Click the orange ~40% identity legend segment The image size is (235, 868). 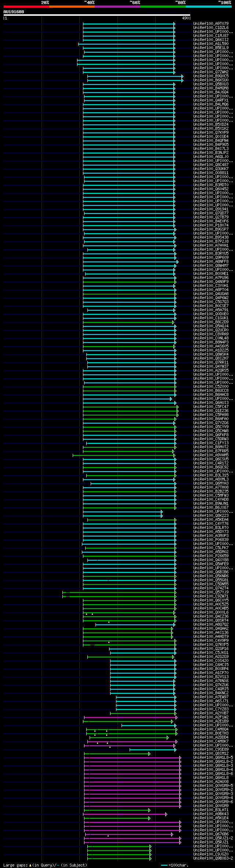(x=72, y=7)
